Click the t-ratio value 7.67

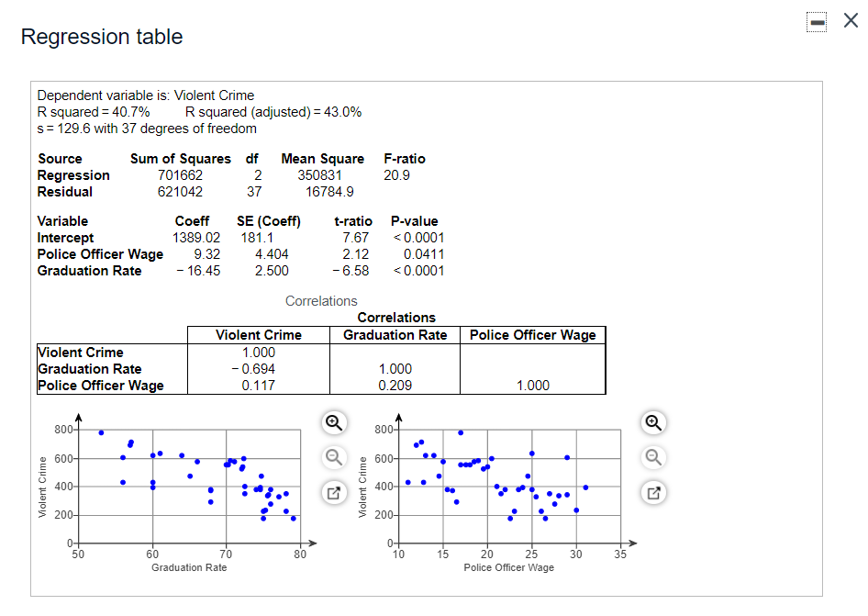pyautogui.click(x=355, y=238)
